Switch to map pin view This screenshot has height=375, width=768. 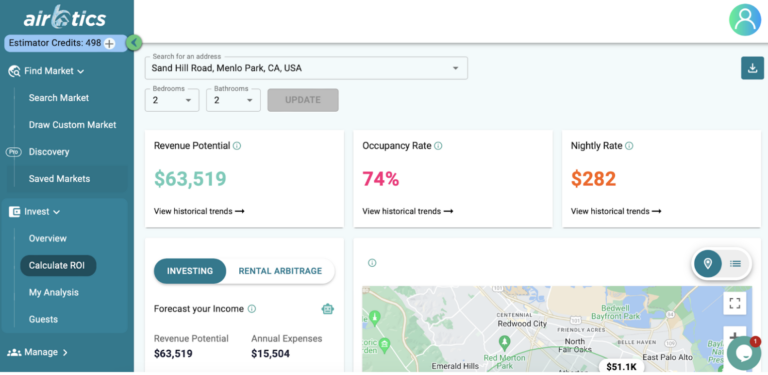(x=708, y=264)
